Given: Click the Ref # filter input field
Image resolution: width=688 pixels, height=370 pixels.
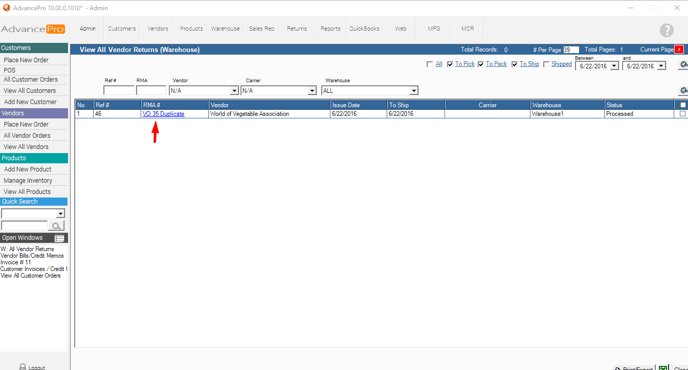Looking at the screenshot, I should 119,90.
